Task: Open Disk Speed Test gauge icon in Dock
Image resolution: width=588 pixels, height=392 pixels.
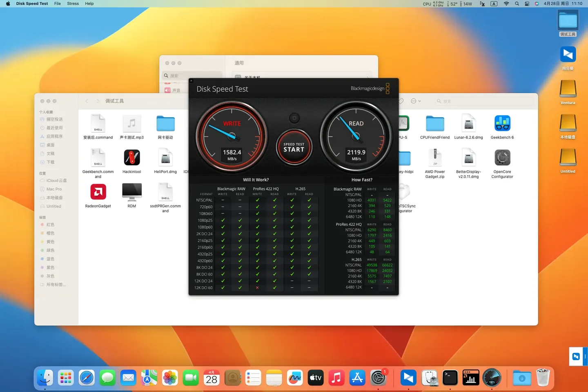Action: coord(492,378)
